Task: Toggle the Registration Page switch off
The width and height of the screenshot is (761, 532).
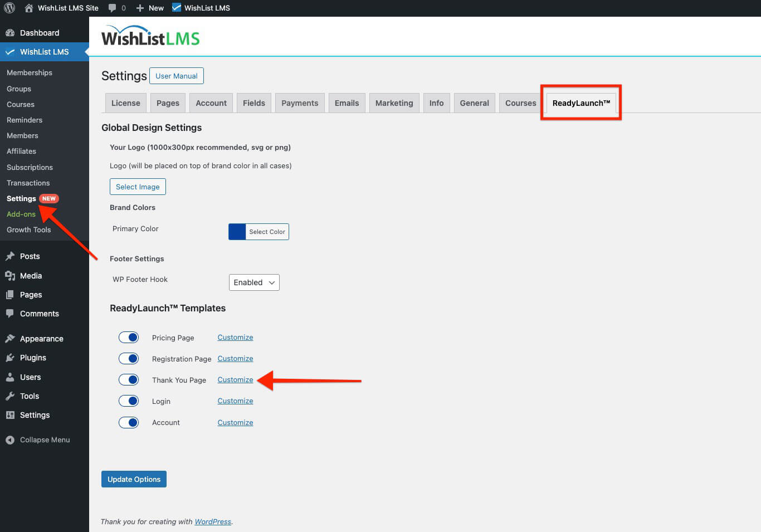Action: [x=129, y=358]
